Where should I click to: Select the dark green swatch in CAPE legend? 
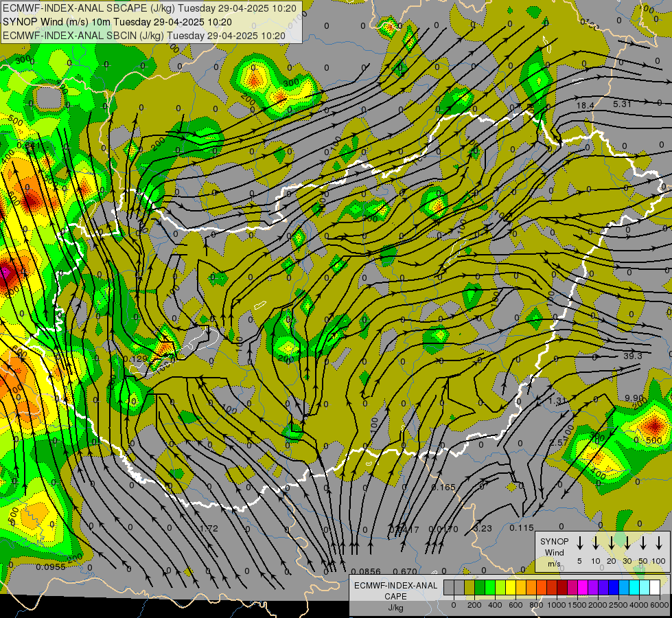pyautogui.click(x=480, y=588)
